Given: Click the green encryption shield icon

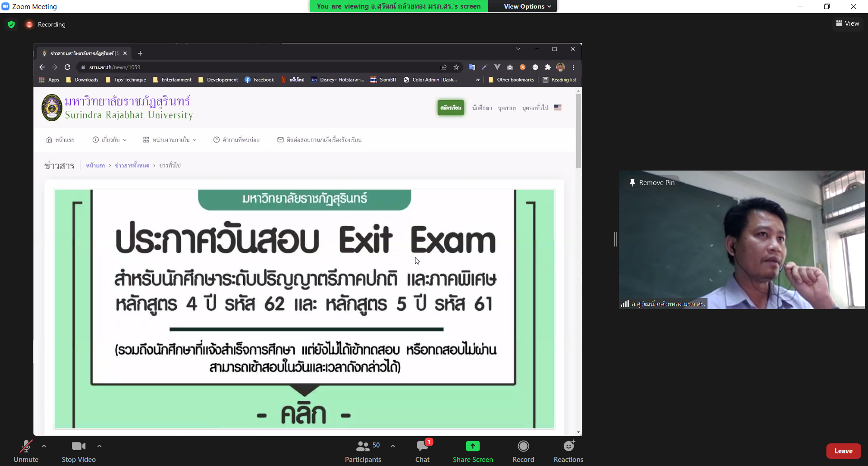Looking at the screenshot, I should [x=11, y=24].
